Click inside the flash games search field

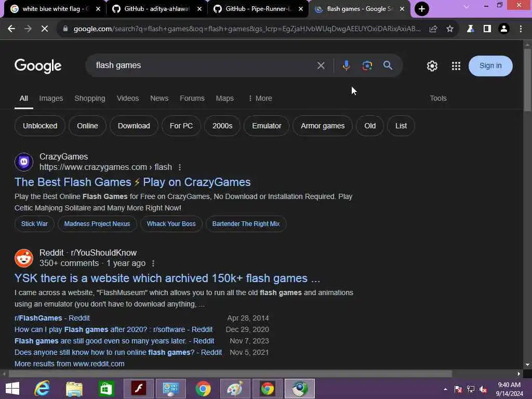click(x=204, y=65)
